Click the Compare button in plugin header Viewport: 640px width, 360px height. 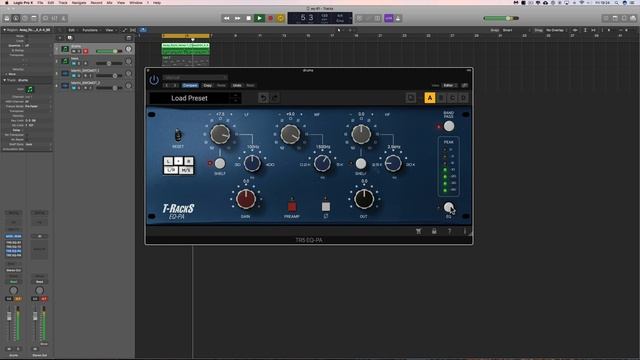point(190,85)
